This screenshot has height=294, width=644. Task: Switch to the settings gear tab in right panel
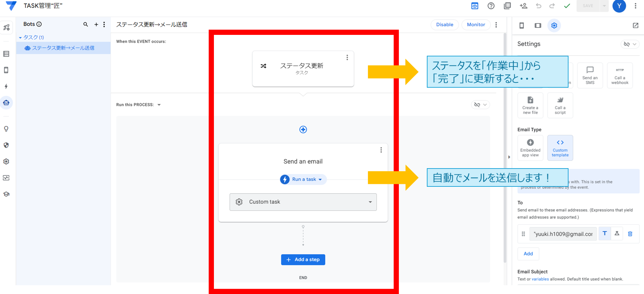(554, 25)
